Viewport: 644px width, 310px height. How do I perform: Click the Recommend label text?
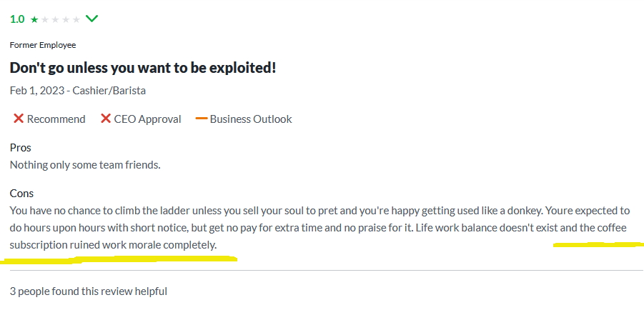(x=56, y=119)
